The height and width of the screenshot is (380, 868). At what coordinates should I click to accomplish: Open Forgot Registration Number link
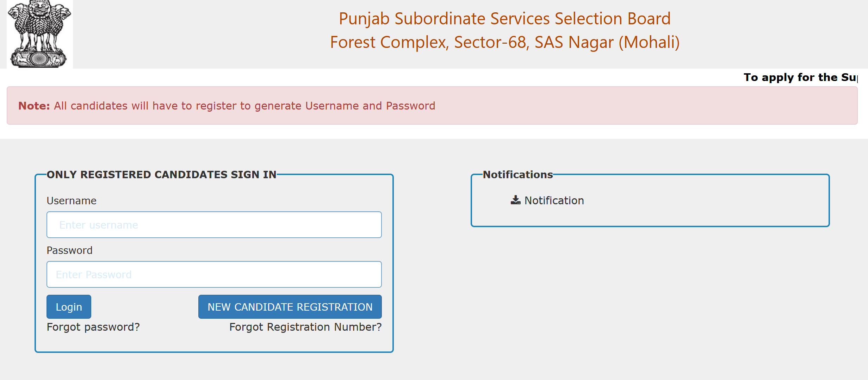pyautogui.click(x=305, y=327)
